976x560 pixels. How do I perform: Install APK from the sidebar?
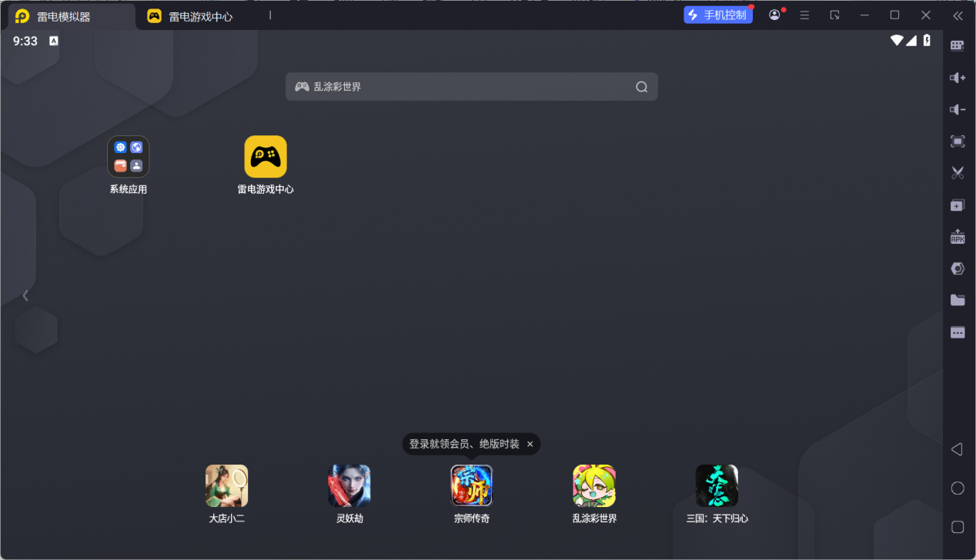958,237
